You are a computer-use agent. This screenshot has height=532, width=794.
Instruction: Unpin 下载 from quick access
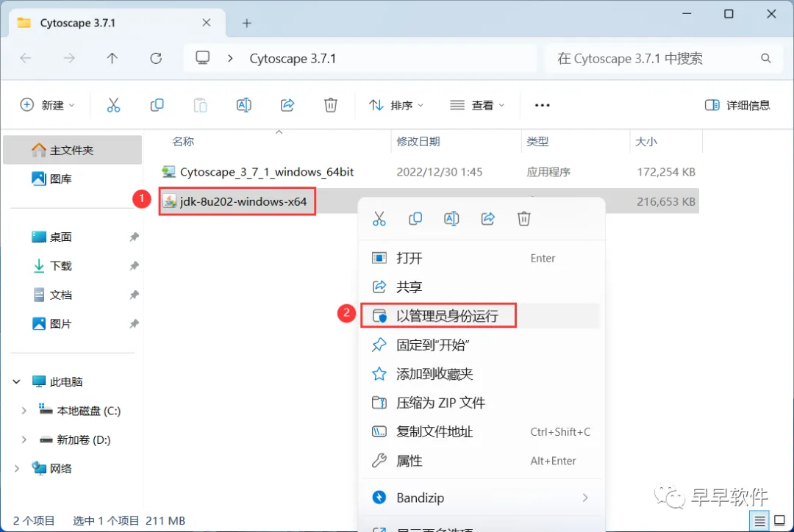135,266
